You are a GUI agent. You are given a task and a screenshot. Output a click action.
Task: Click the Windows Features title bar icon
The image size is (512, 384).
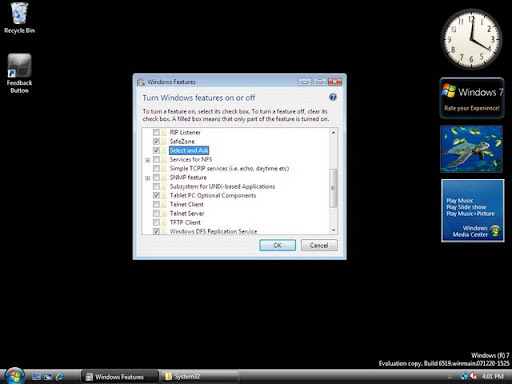pos(141,82)
